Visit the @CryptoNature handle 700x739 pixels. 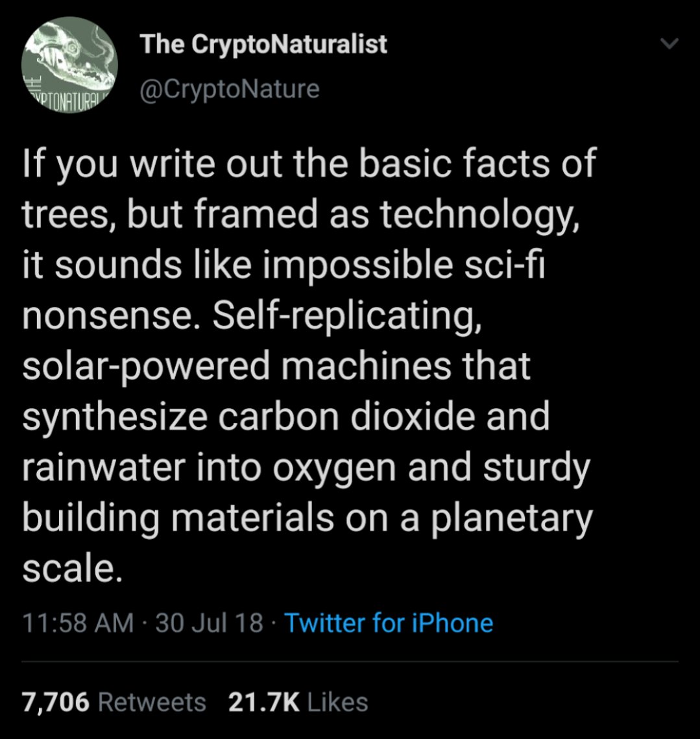pos(230,89)
